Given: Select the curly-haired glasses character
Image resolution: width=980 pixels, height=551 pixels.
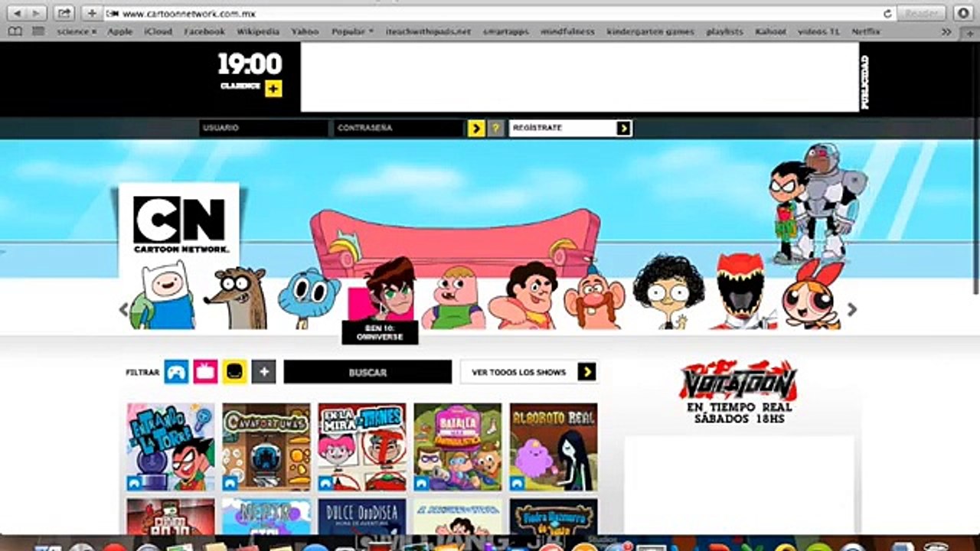Looking at the screenshot, I should (669, 293).
